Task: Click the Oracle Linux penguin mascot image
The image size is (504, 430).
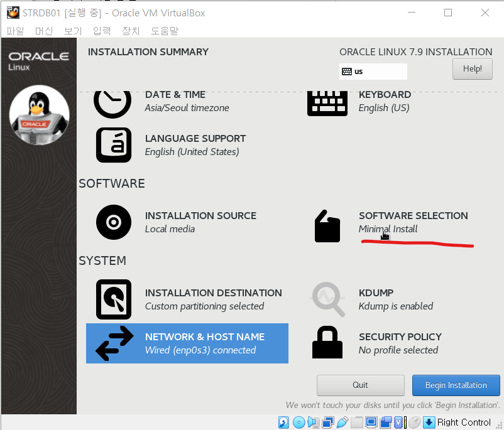Action: [39, 115]
